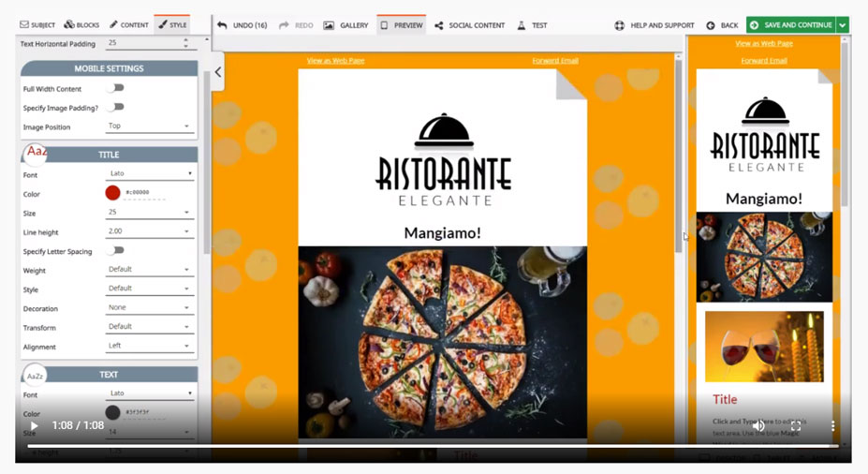Image resolution: width=868 pixels, height=474 pixels.
Task: Click the red Title color swatch
Action: coord(112,193)
